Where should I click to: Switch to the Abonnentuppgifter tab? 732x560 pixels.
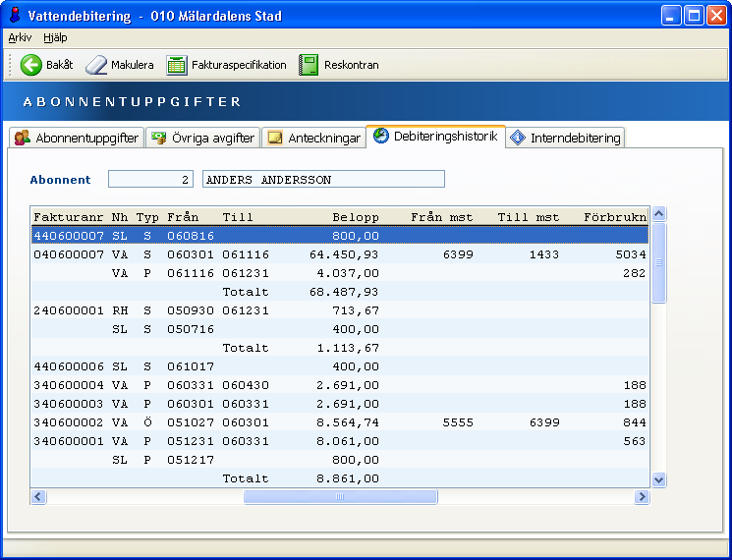coord(77,138)
